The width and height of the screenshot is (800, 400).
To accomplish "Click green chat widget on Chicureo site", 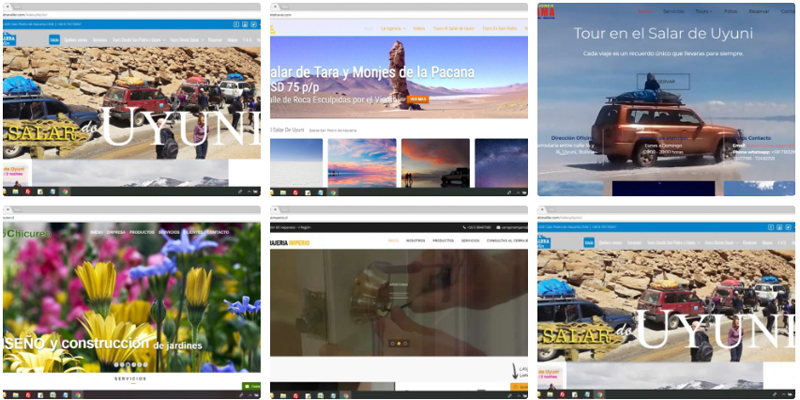I will click(251, 387).
